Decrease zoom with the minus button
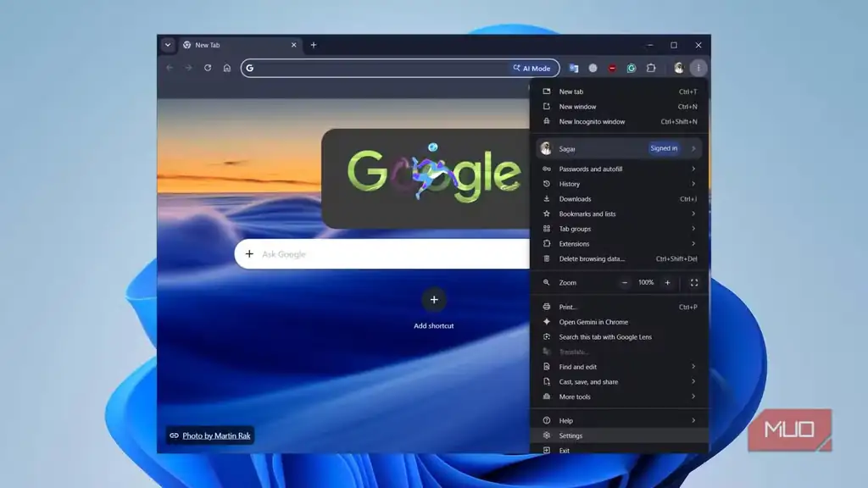Image resolution: width=868 pixels, height=488 pixels. point(625,283)
